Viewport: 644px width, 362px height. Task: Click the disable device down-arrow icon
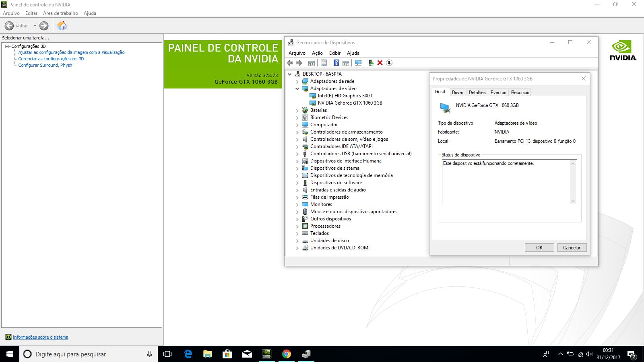389,63
